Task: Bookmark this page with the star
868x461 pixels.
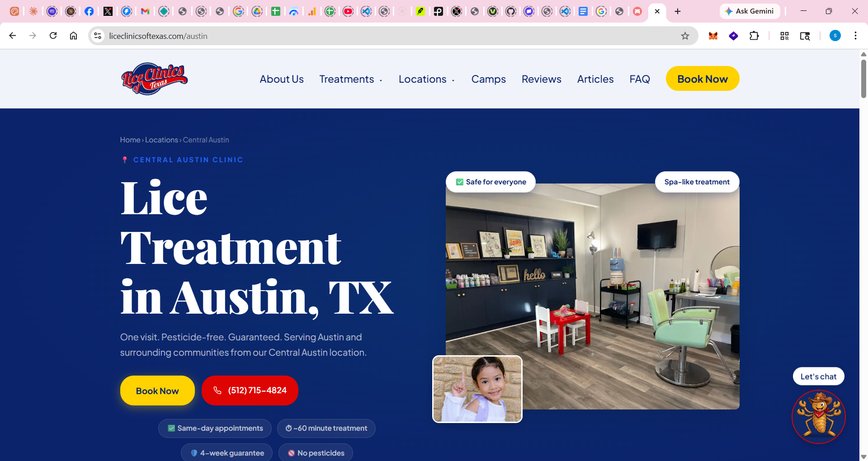Action: click(x=685, y=36)
